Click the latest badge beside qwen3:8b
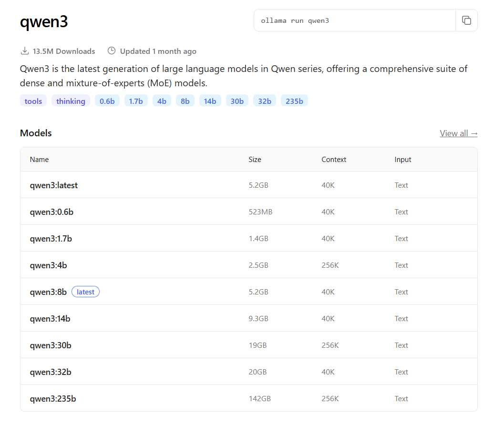The width and height of the screenshot is (504, 435). (85, 292)
